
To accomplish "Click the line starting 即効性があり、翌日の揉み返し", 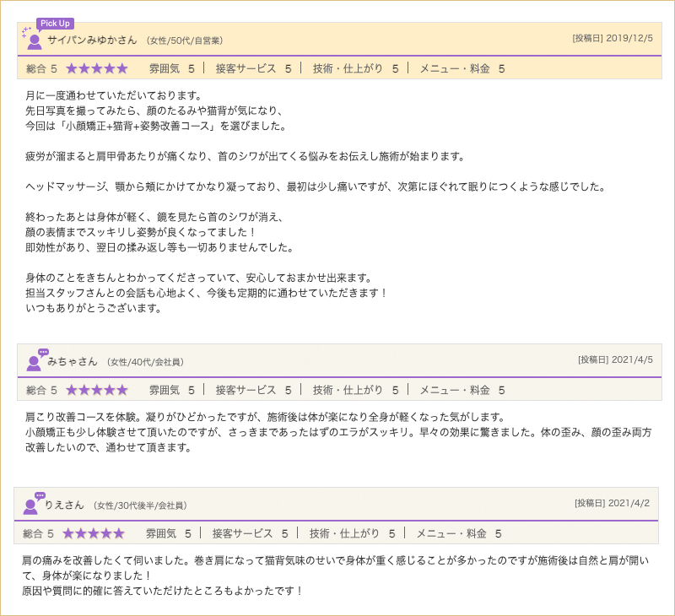I will (159, 247).
